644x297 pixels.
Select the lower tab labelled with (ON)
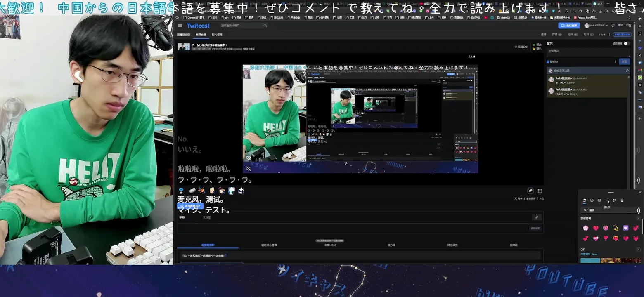[x=330, y=245]
